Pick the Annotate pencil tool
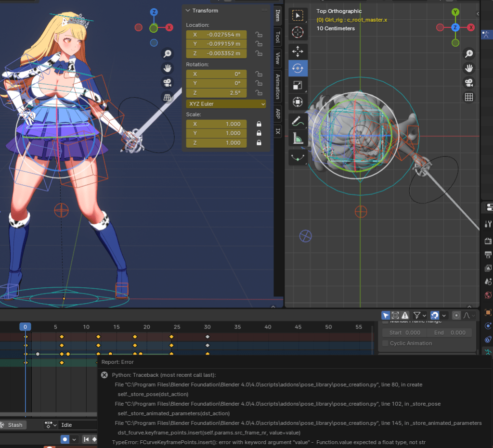Image resolution: width=493 pixels, height=448 pixels. [x=298, y=121]
